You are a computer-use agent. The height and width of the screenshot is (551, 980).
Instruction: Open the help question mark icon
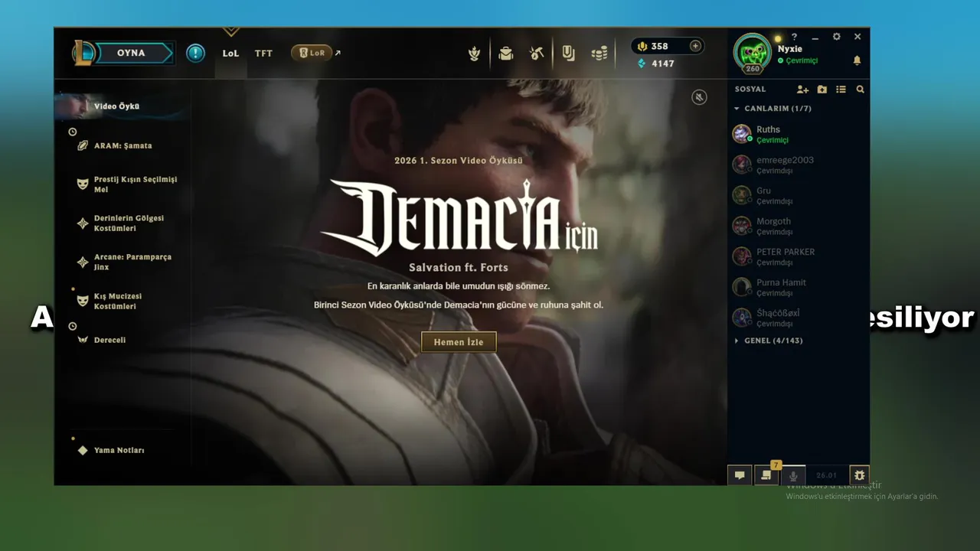pyautogui.click(x=794, y=37)
